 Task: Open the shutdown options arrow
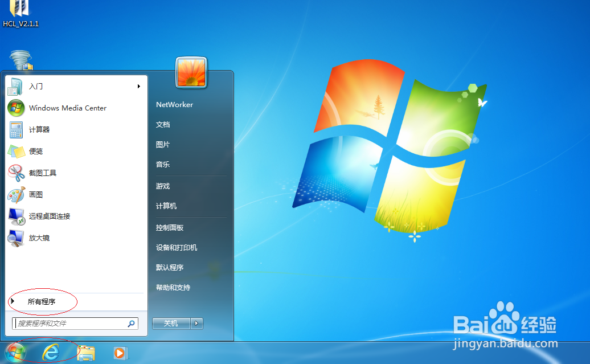pos(196,324)
